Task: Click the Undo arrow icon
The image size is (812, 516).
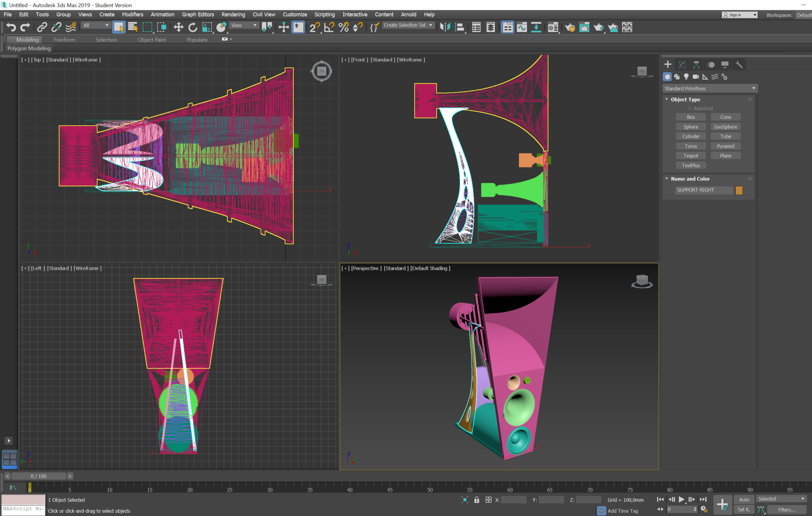Action: click(x=11, y=27)
